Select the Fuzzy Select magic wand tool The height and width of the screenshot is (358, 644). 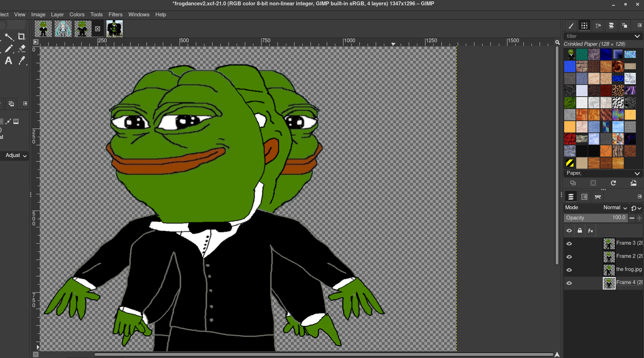(x=9, y=37)
